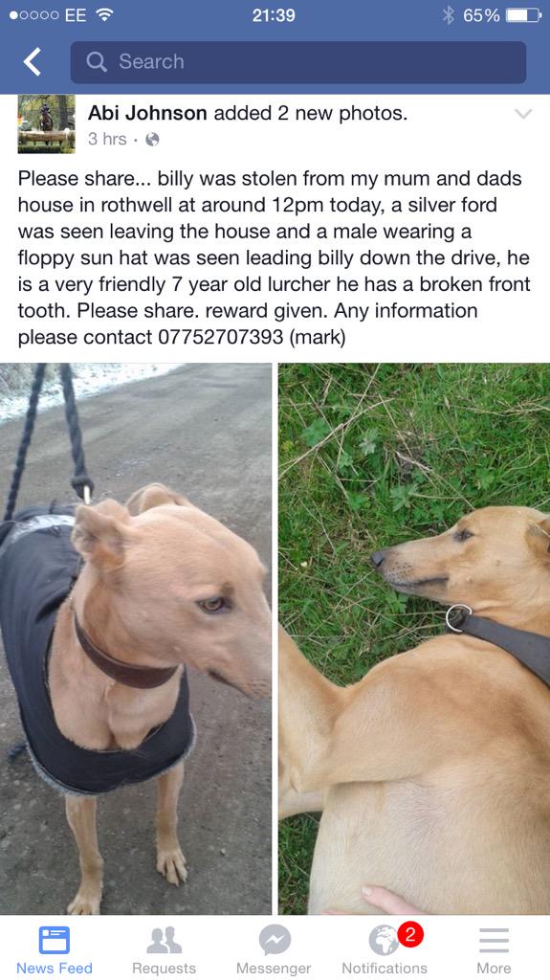Open the Requests friends icon
550x980 pixels.
tap(164, 940)
